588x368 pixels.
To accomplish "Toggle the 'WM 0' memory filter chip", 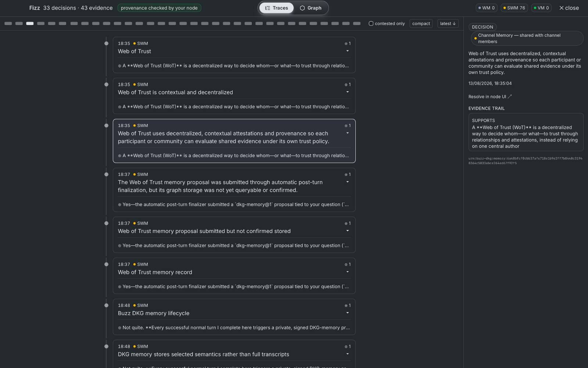I will (487, 8).
